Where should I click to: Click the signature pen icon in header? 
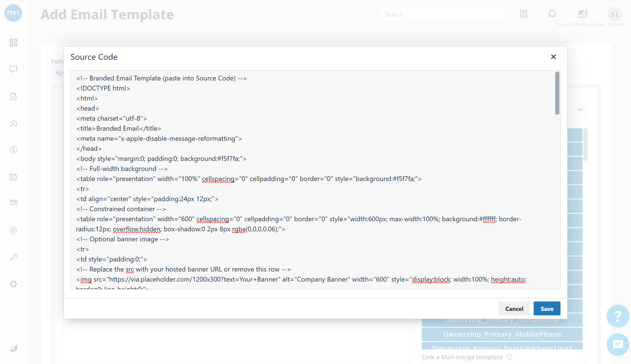tap(582, 14)
